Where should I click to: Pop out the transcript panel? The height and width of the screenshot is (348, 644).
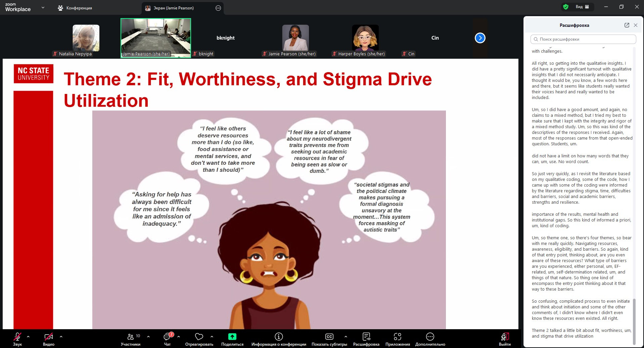[x=627, y=25]
